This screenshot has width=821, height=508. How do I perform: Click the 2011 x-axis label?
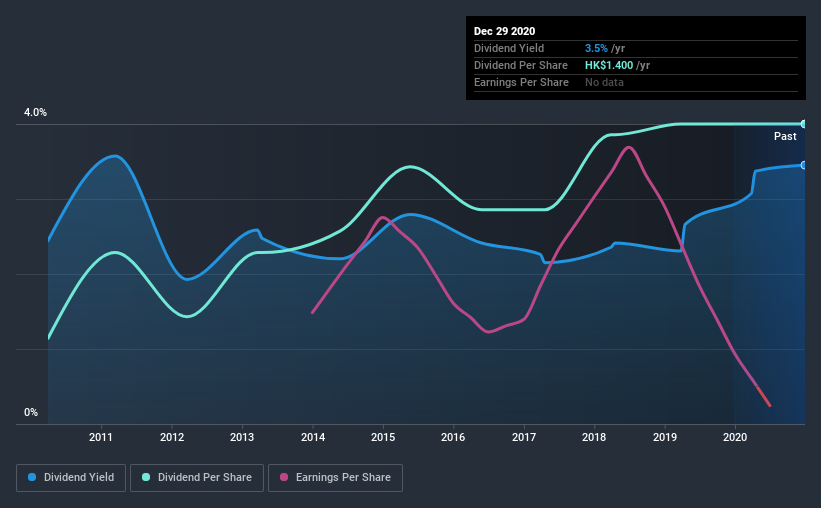click(101, 437)
